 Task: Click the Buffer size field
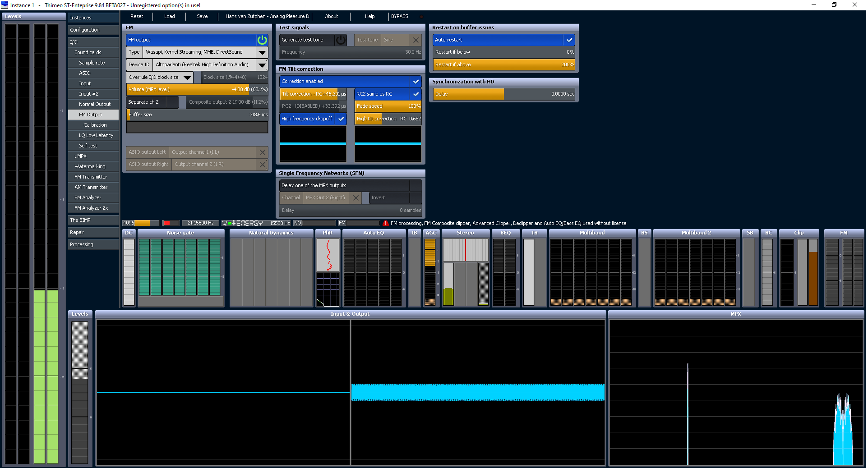(197, 115)
